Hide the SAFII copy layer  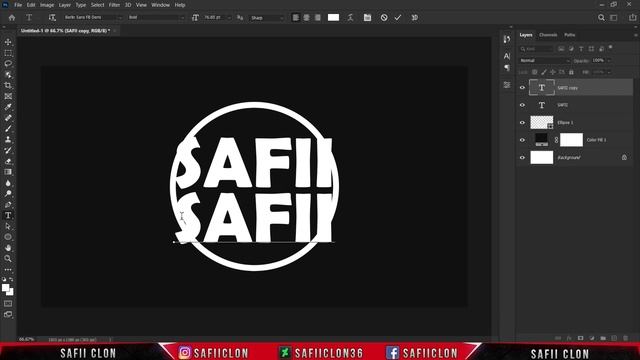tap(522, 87)
